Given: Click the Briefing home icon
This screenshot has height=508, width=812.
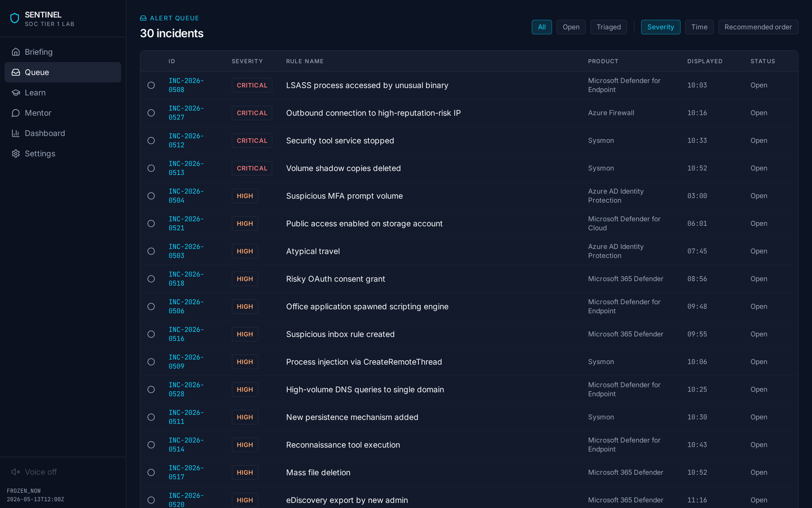Looking at the screenshot, I should 16,52.
